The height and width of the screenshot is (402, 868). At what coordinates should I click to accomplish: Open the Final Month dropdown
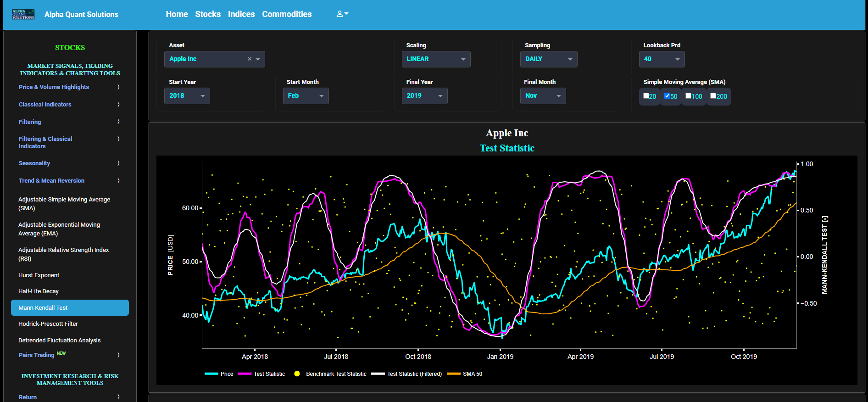point(543,96)
